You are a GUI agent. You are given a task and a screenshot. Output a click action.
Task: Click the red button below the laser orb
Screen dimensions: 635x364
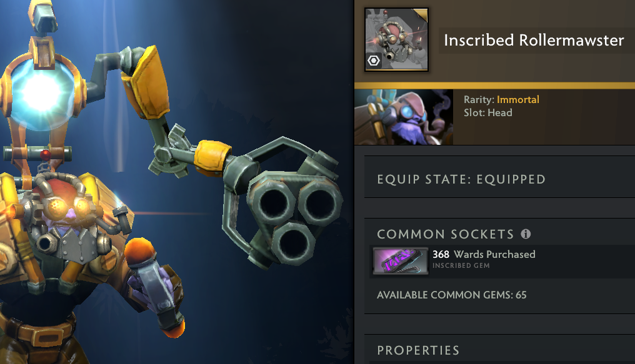coord(46,154)
